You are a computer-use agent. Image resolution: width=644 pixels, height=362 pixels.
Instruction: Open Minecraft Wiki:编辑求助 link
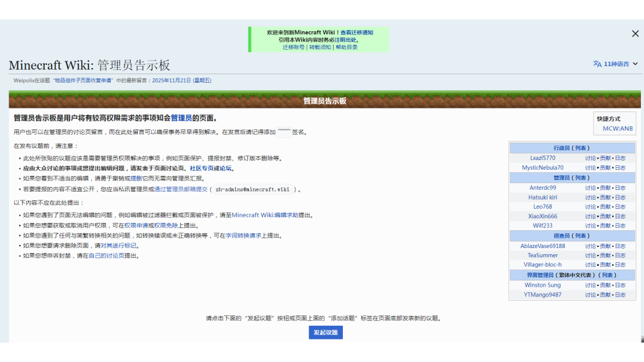(265, 215)
